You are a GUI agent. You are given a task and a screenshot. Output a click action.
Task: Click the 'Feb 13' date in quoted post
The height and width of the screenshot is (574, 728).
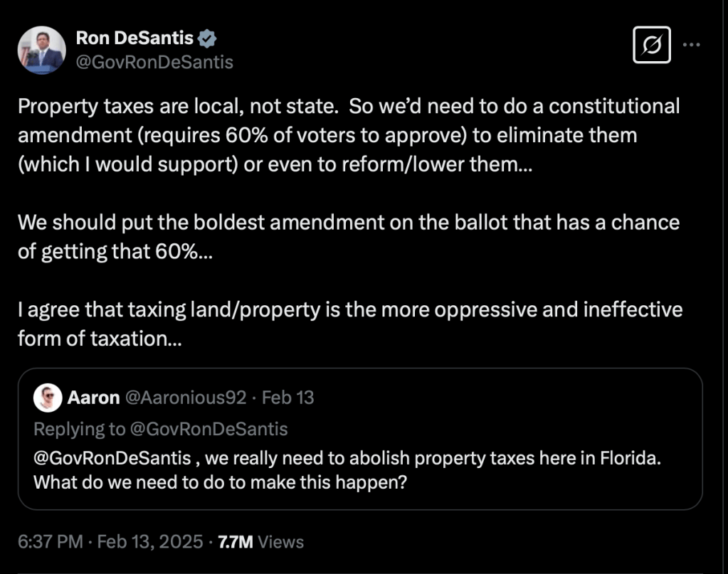coord(288,398)
